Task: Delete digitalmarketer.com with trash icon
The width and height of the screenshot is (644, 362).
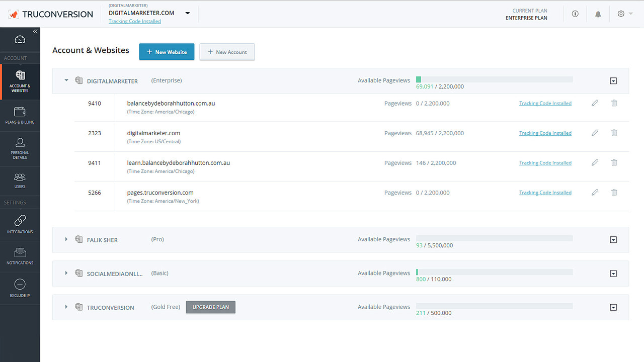Action: pyautogui.click(x=614, y=133)
